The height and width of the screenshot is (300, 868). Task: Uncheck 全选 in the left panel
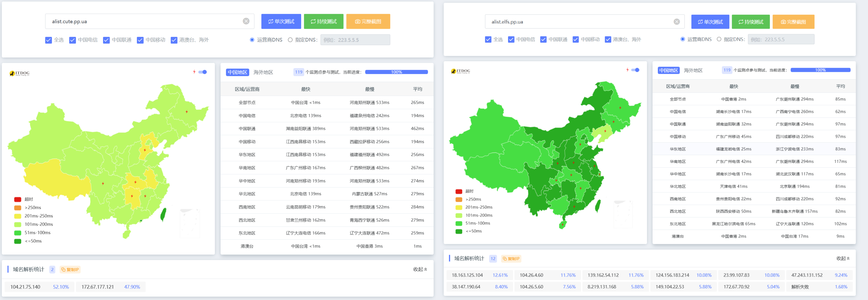(x=48, y=40)
